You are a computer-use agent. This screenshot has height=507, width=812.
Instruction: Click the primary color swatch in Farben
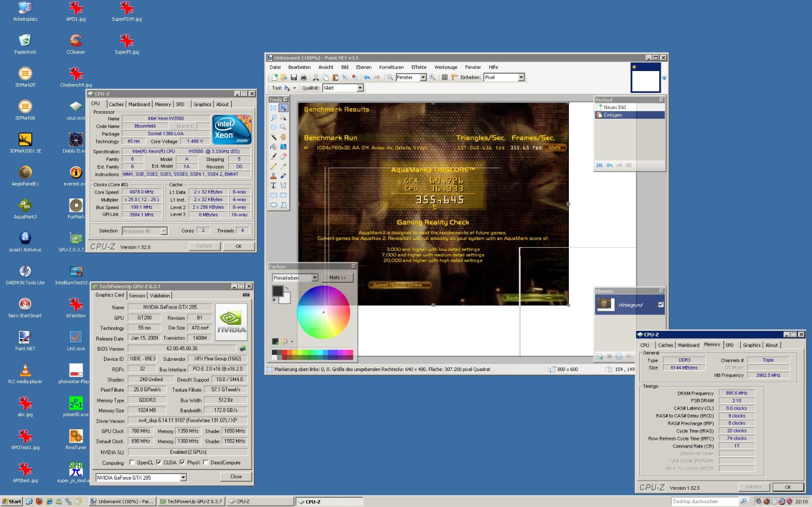click(x=277, y=291)
